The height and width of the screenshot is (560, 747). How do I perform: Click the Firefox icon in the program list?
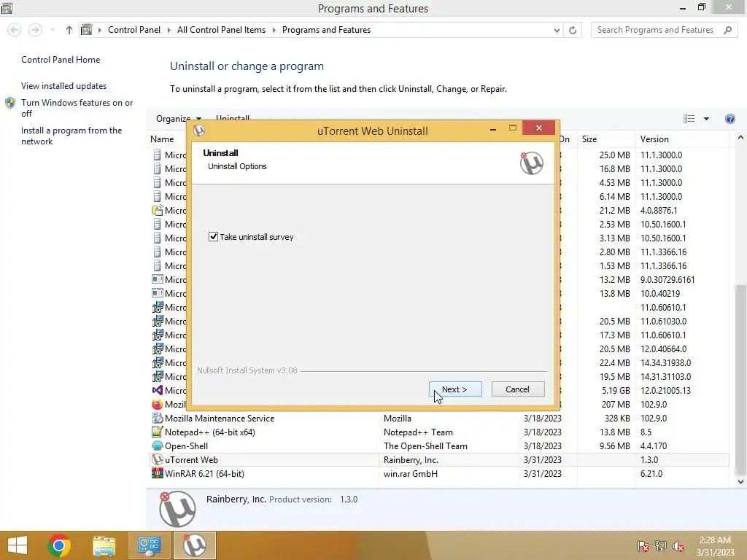158,405
